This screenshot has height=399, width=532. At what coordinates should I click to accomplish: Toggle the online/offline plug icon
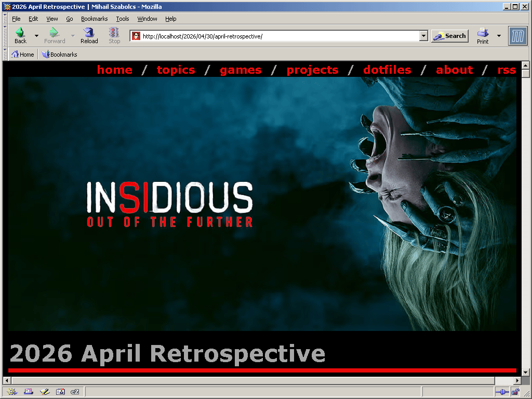(502, 392)
